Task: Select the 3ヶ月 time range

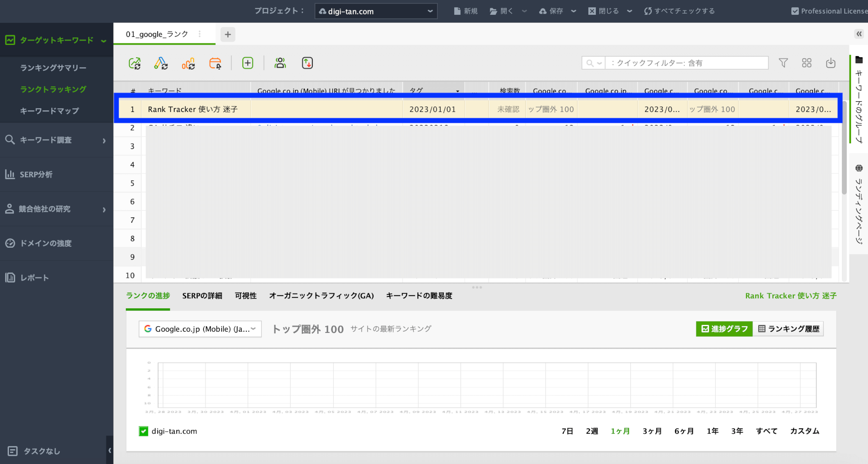Action: (x=652, y=431)
